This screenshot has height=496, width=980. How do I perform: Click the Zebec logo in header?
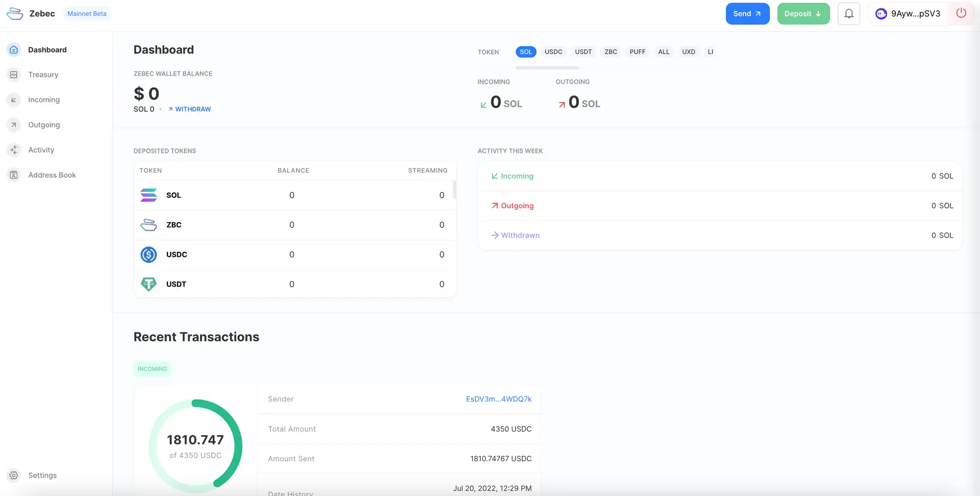coord(15,14)
